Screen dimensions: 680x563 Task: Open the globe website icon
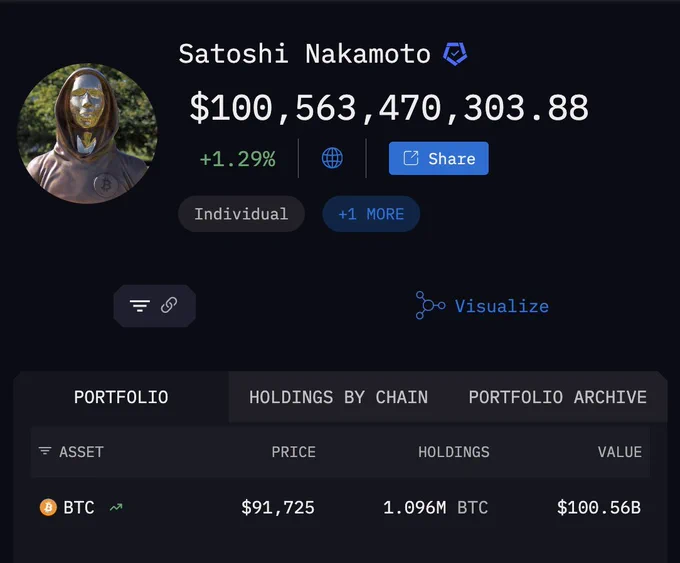coord(332,158)
